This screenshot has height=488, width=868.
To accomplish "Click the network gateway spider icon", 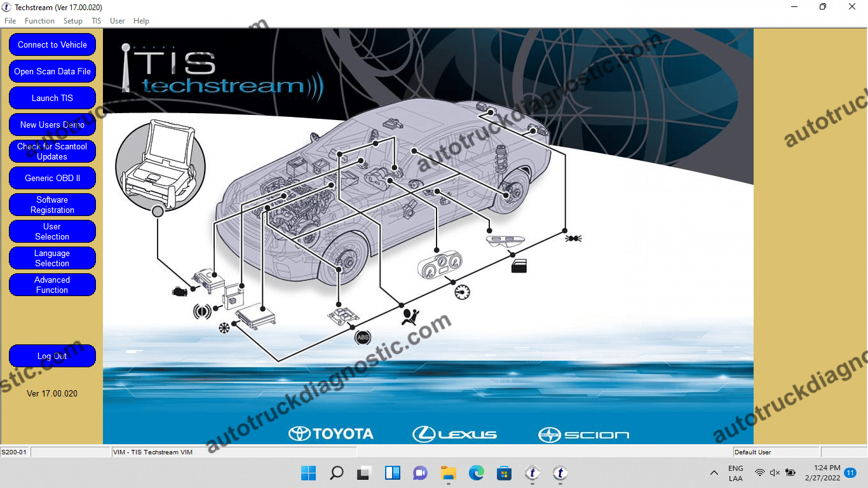I will 574,238.
